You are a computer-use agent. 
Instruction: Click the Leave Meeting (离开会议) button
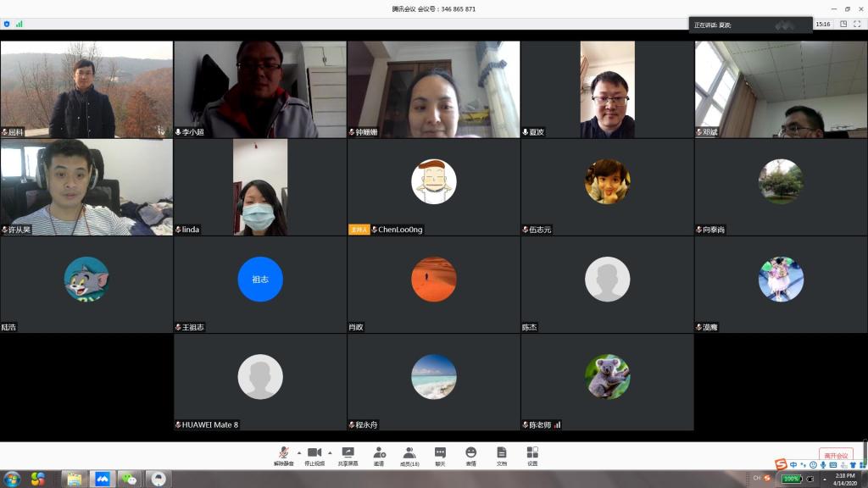pyautogui.click(x=836, y=456)
